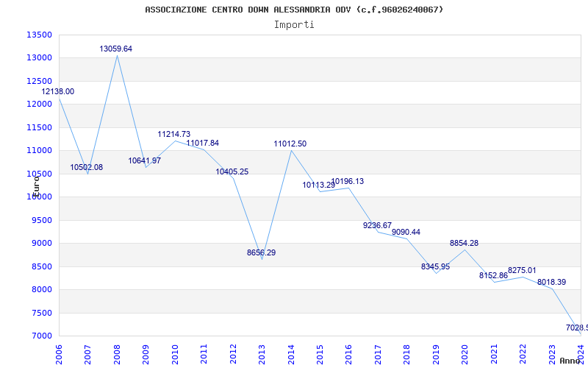Click the chart title with Associazione Centro Down
Image resolution: width=588 pixels, height=368 pixels.
pyautogui.click(x=294, y=10)
